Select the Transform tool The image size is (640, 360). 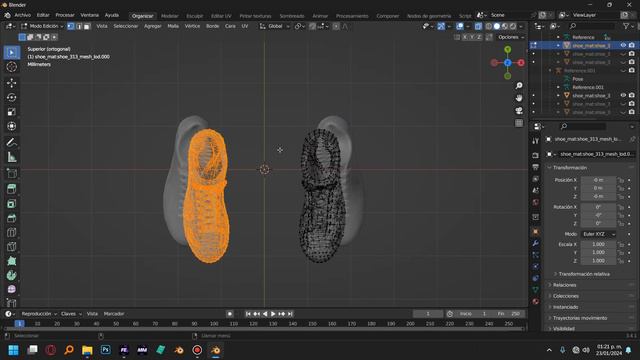click(11, 126)
